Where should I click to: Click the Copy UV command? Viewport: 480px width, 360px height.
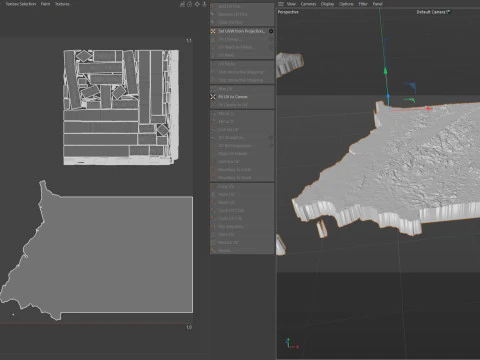pyautogui.click(x=242, y=187)
